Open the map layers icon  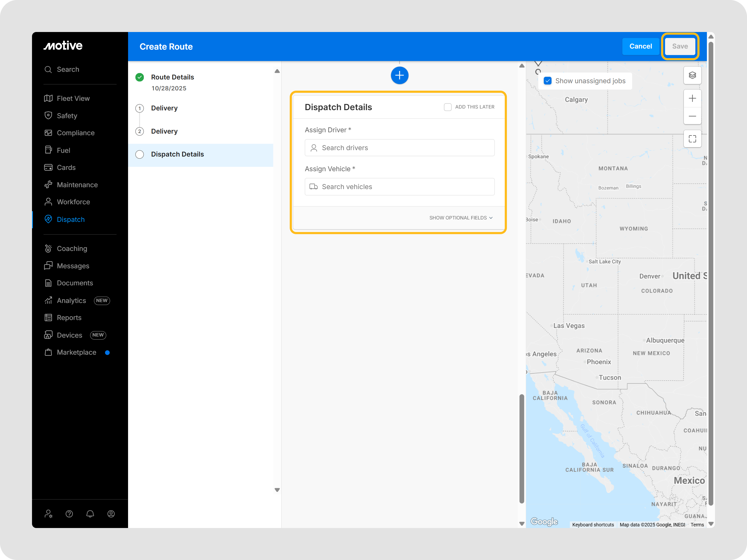(x=692, y=75)
